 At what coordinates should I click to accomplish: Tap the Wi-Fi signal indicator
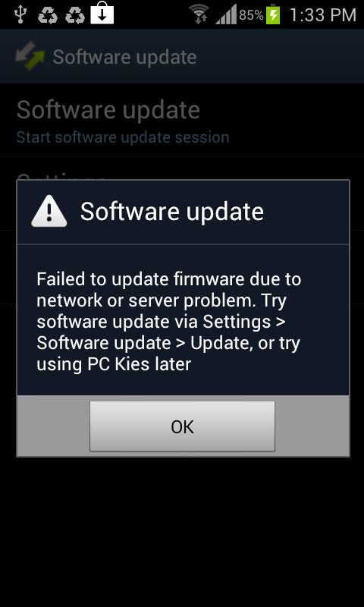pos(199,14)
